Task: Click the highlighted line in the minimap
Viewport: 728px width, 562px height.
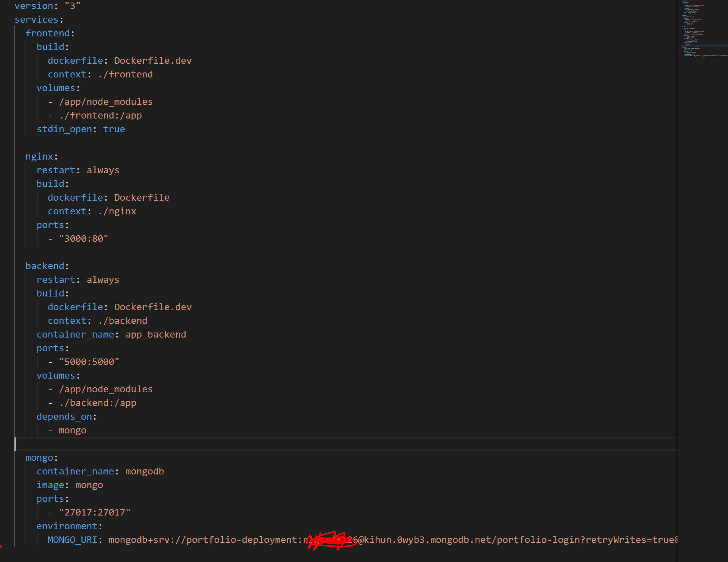Action: [x=702, y=46]
